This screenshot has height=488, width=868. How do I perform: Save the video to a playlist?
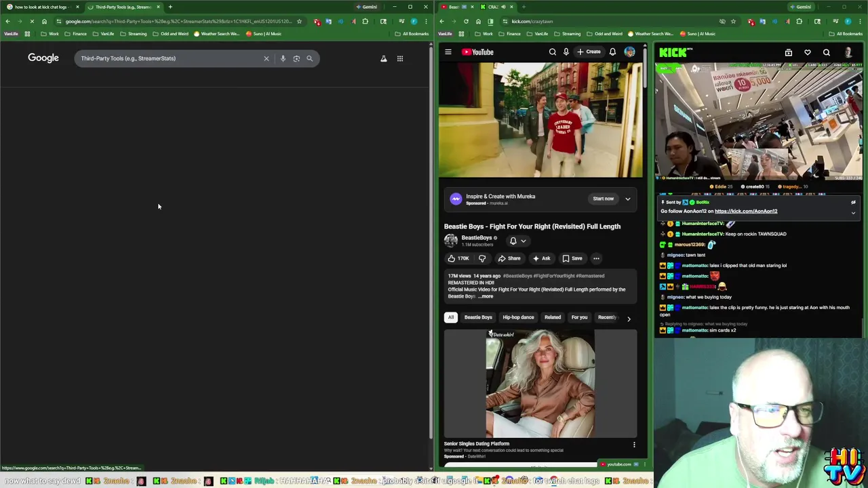pyautogui.click(x=572, y=258)
